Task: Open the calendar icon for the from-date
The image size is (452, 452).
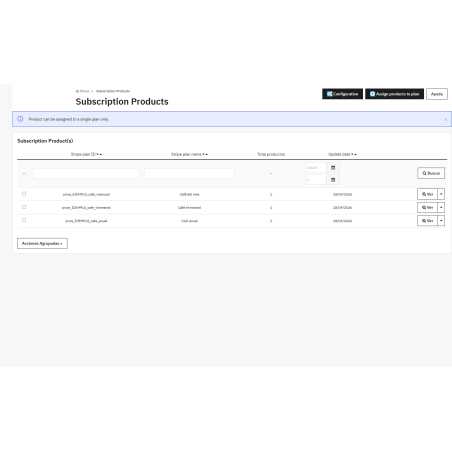Action: tap(333, 168)
